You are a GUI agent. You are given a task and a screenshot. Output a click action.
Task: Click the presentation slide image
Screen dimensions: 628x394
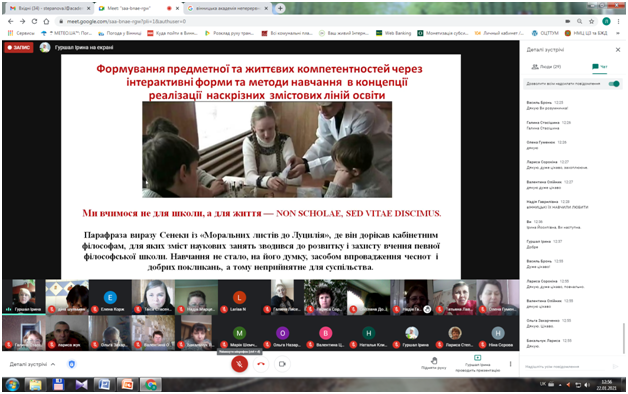tap(267, 149)
